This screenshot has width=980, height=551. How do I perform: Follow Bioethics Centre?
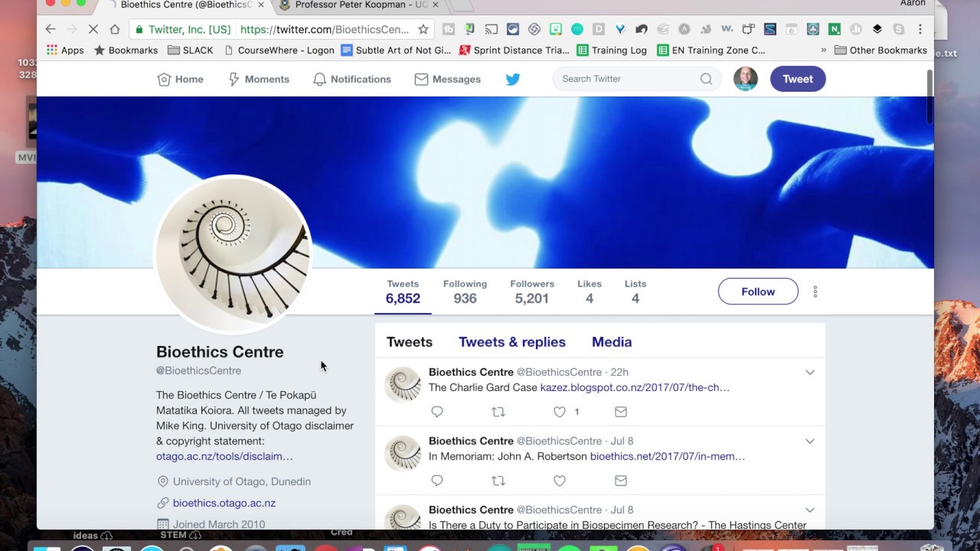click(758, 292)
